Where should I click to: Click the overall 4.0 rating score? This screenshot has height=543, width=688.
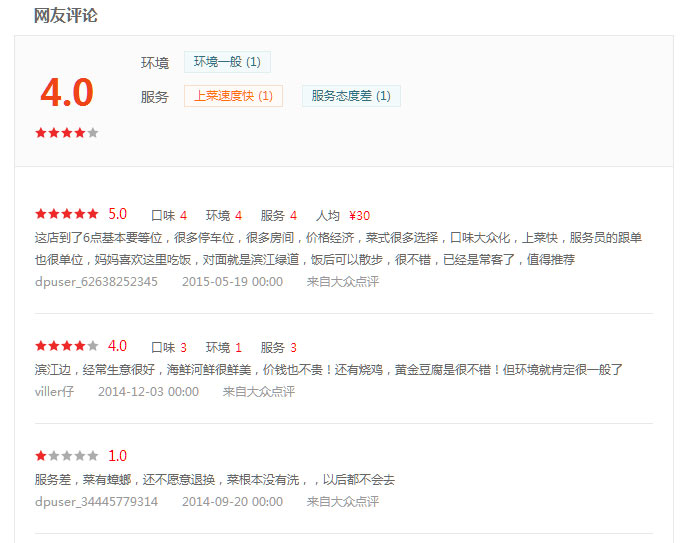(x=67, y=93)
